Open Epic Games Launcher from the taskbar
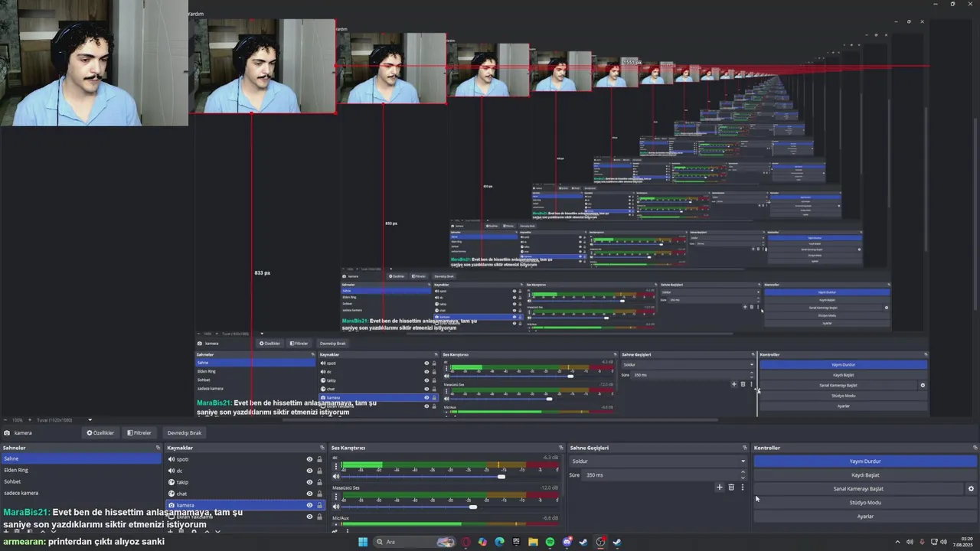This screenshot has height=551, width=980. (x=516, y=542)
